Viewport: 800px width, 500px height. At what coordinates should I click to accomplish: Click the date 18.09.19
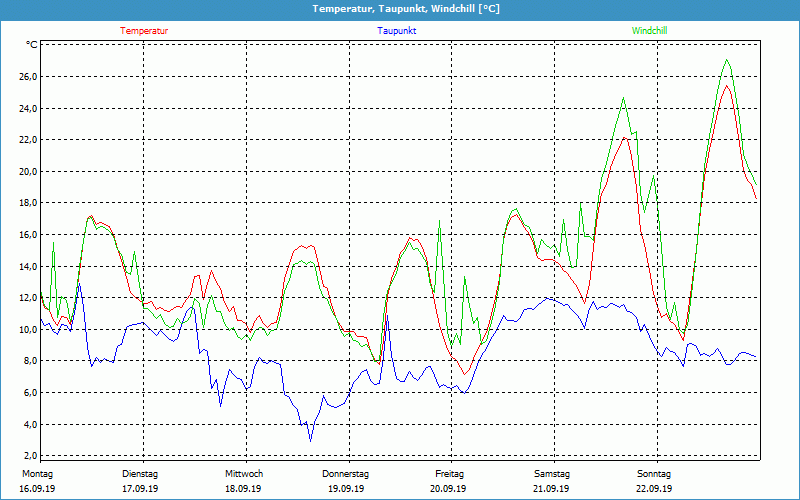(x=243, y=489)
